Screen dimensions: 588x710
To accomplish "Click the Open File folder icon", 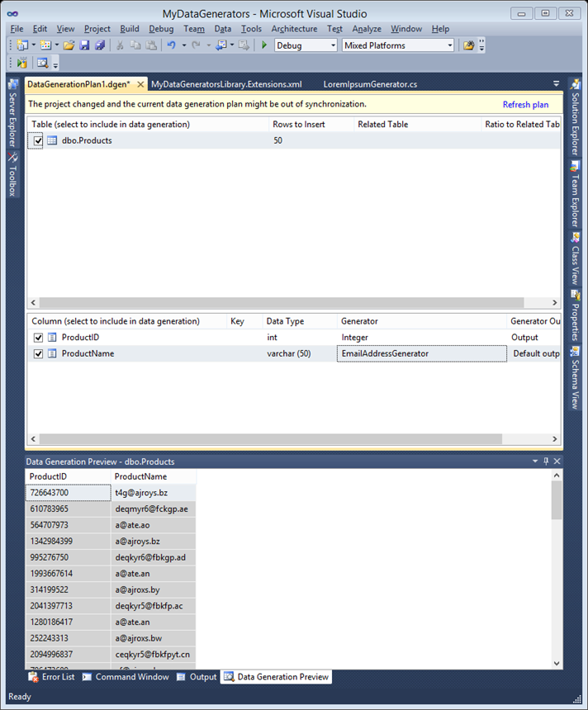I will 69,45.
